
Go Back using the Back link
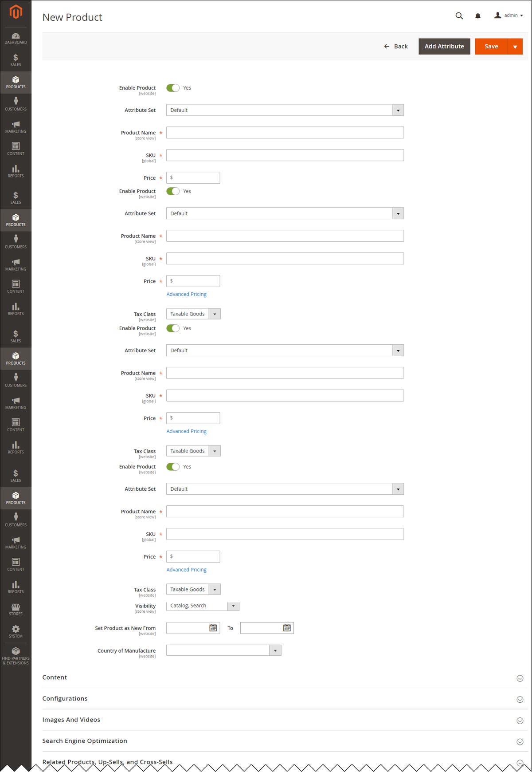coord(396,47)
